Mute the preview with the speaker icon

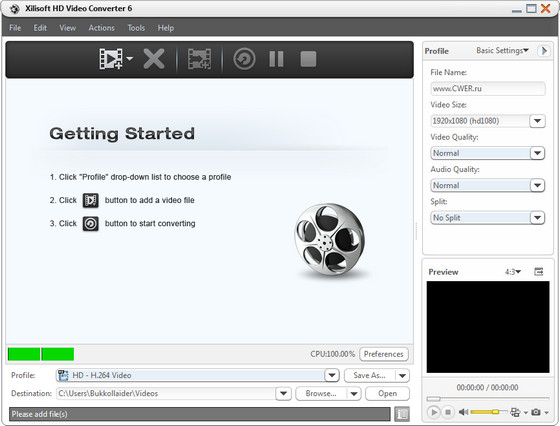tap(463, 412)
